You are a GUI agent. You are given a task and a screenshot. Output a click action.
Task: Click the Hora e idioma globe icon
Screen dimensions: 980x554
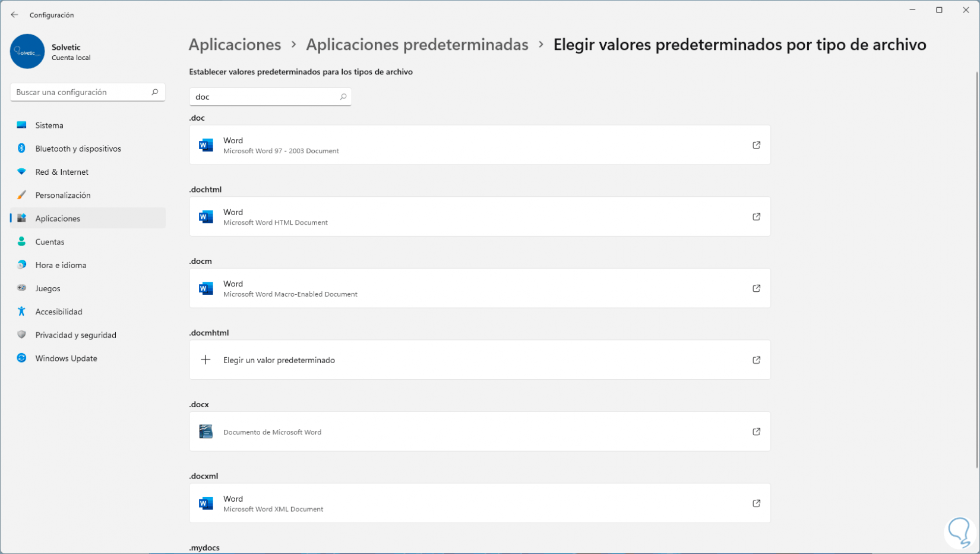click(21, 265)
